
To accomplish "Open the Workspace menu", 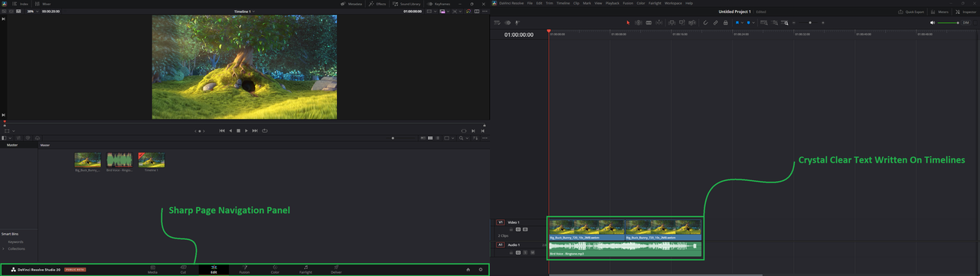I will click(x=673, y=3).
